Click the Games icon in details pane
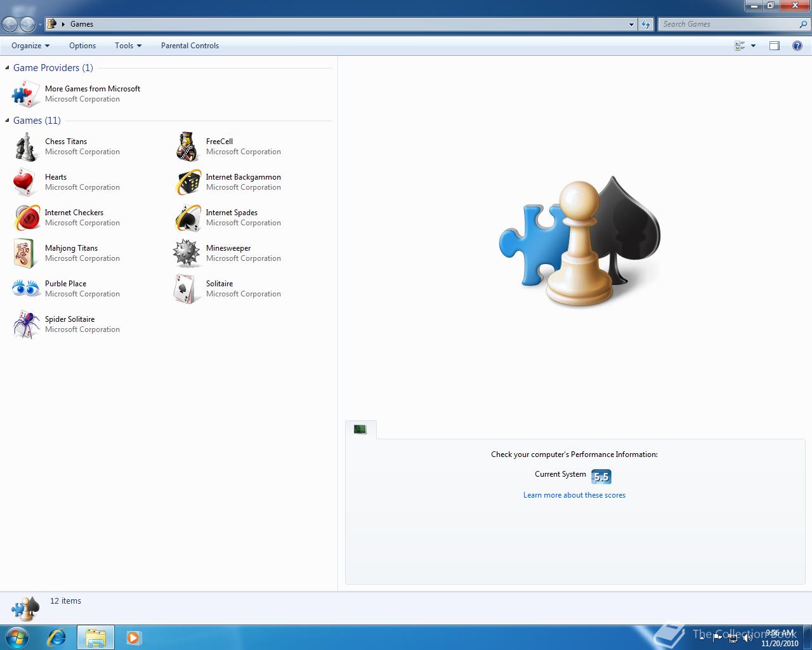Image resolution: width=812 pixels, height=650 pixels. [26, 608]
